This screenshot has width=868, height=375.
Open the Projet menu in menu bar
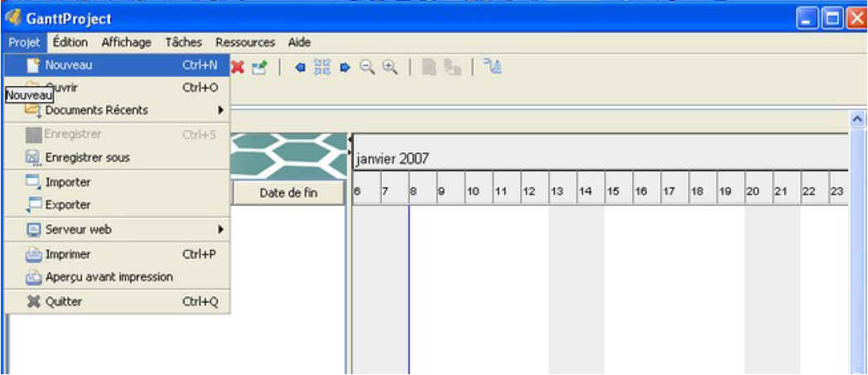click(24, 42)
